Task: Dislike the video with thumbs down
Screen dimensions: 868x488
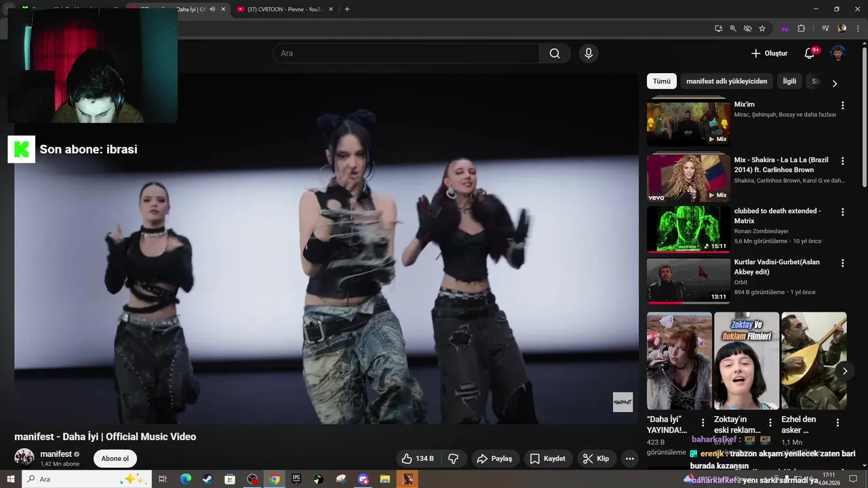Action: click(x=453, y=459)
